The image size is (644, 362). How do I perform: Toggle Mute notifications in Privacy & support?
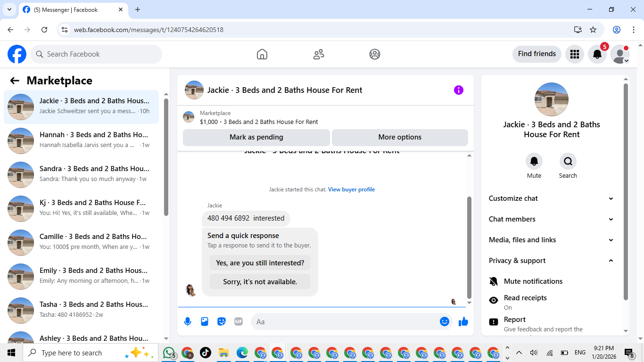[x=552, y=281]
